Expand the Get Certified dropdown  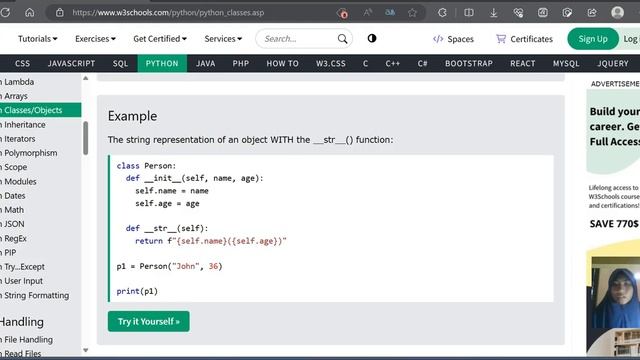click(x=160, y=39)
